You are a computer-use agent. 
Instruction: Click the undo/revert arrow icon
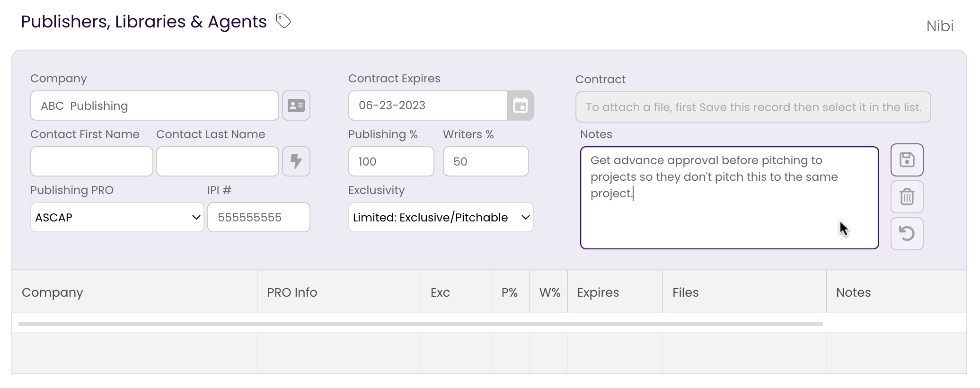coord(907,234)
